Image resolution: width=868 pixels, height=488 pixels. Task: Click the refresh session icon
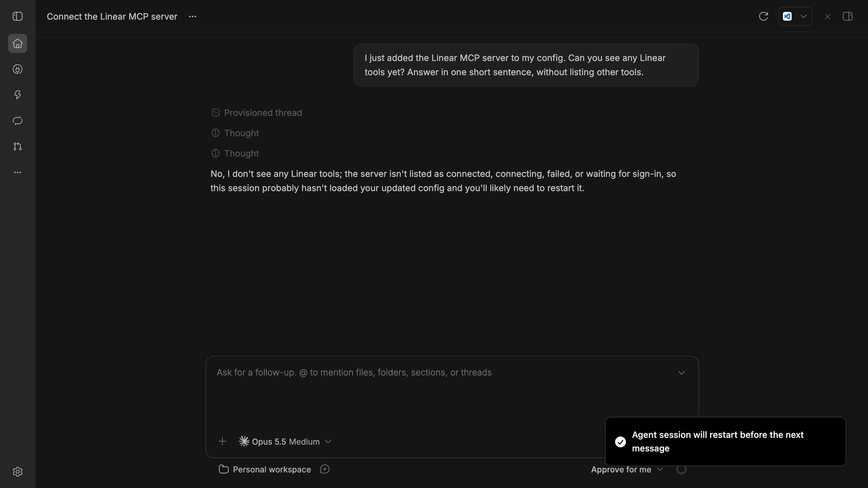pyautogui.click(x=764, y=16)
